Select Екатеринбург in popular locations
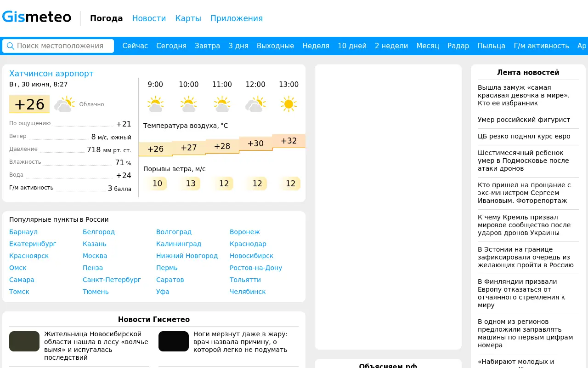This screenshot has width=588, height=368. [33, 244]
